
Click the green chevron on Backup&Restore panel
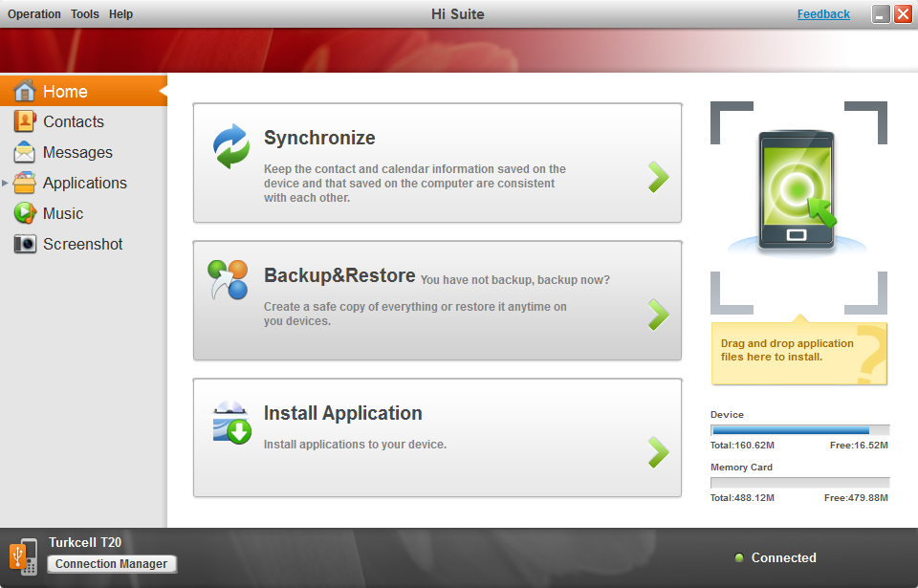(658, 315)
